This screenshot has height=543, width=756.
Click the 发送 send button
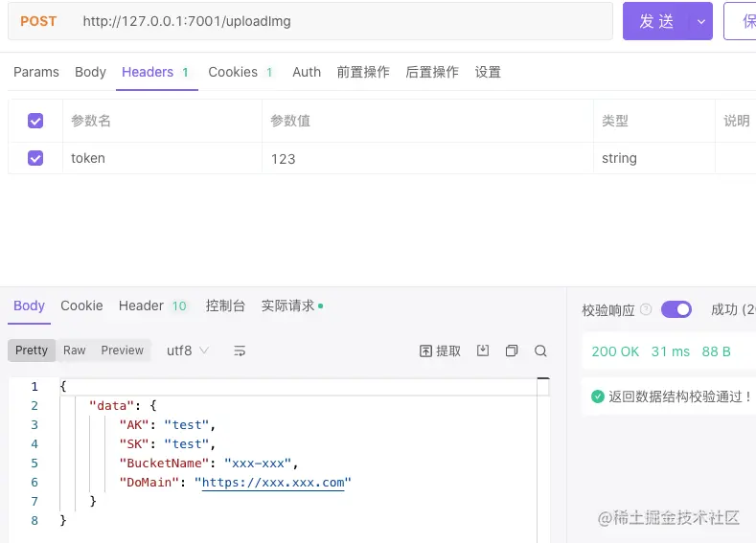click(x=656, y=21)
